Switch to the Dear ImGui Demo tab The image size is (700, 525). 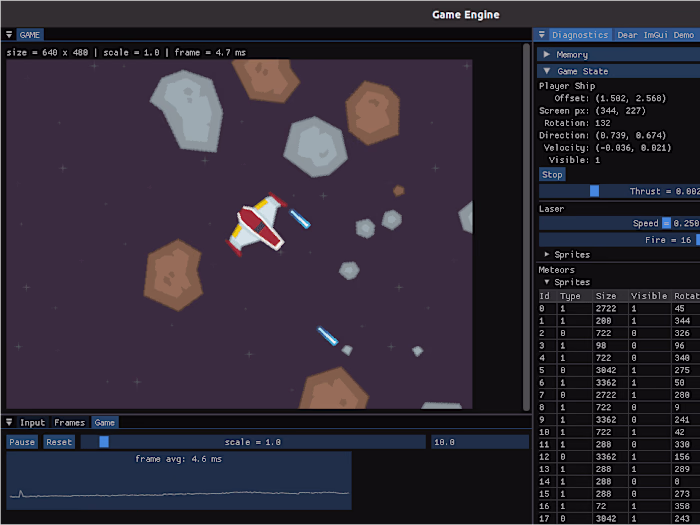(x=655, y=35)
